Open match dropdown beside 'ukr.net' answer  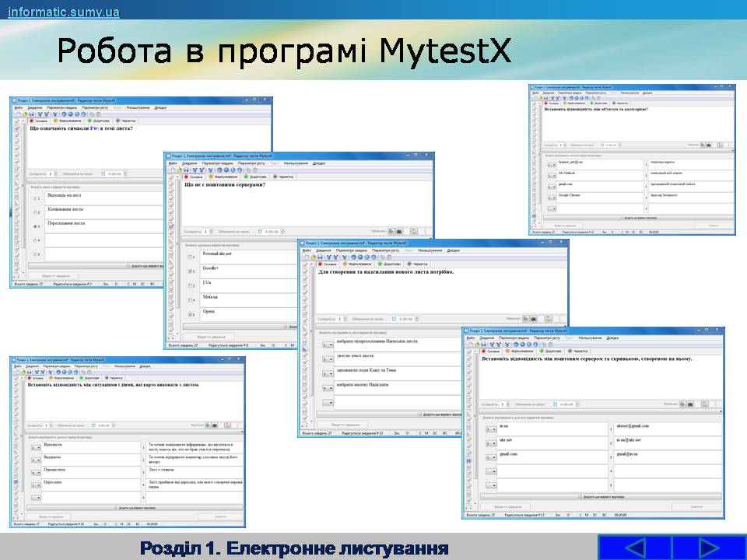[x=489, y=442]
